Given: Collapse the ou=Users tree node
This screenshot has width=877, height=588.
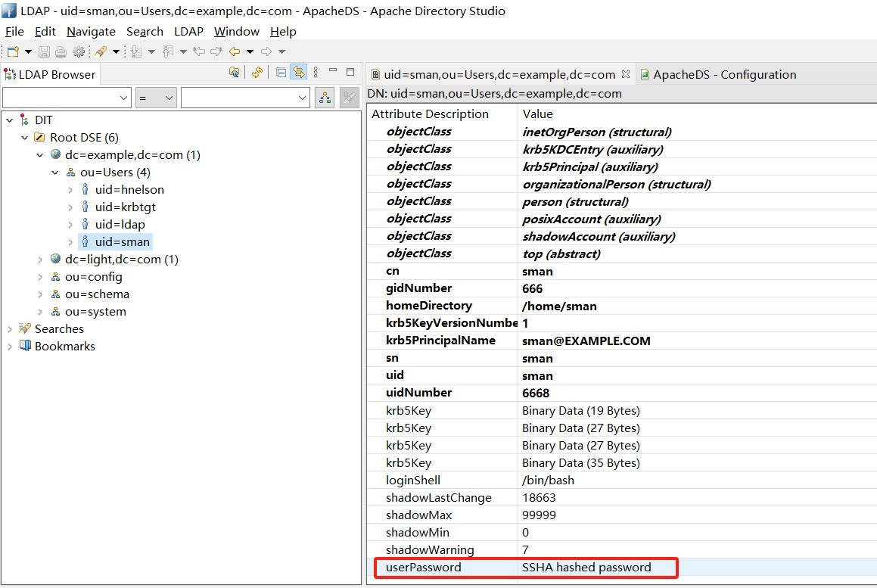Looking at the screenshot, I should tap(55, 173).
